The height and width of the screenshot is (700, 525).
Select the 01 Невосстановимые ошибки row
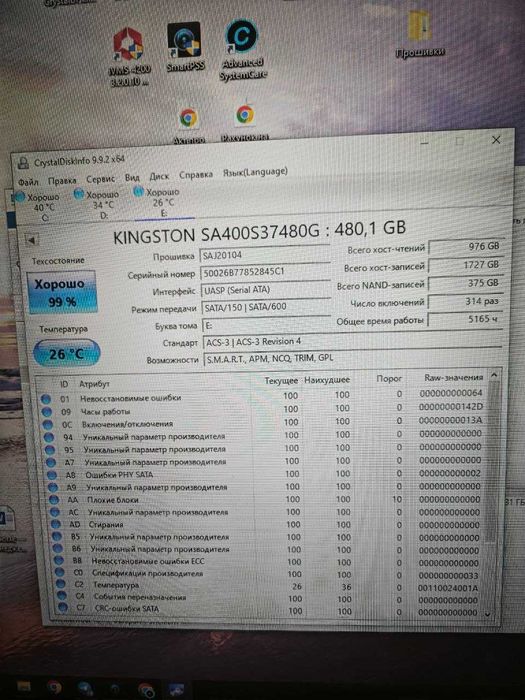pos(263,396)
